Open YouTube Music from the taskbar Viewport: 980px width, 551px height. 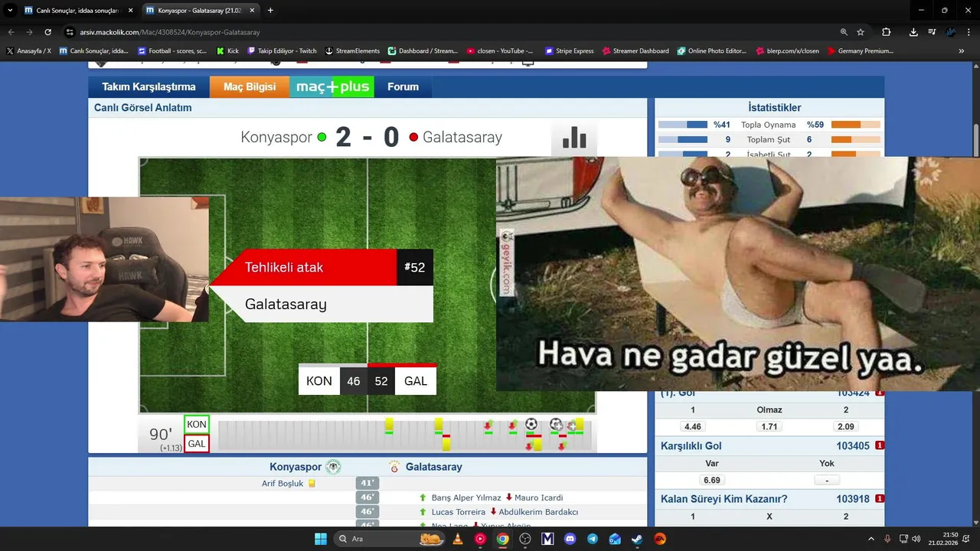[x=480, y=539]
